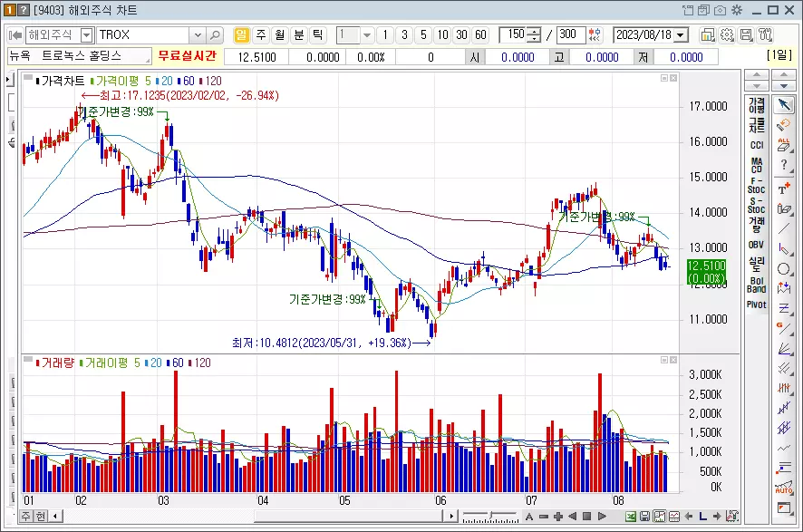Click the horizontal chart scrollbar thumb

tap(348, 516)
